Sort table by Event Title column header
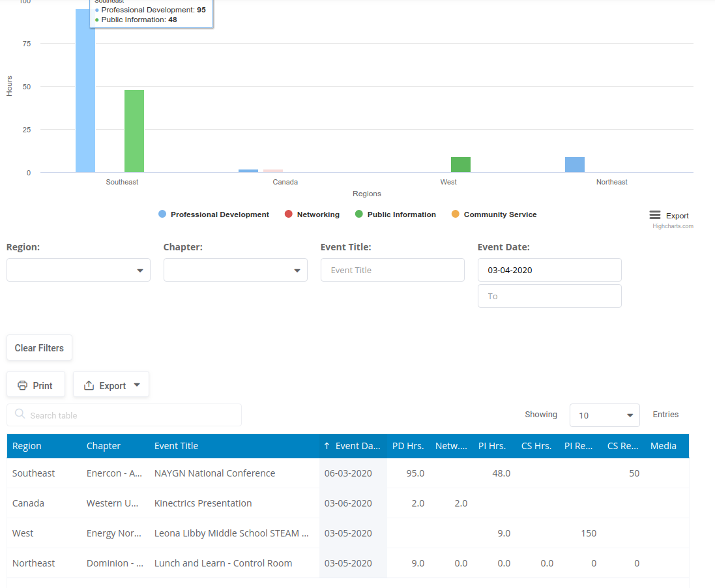The image size is (715, 588). tap(176, 447)
